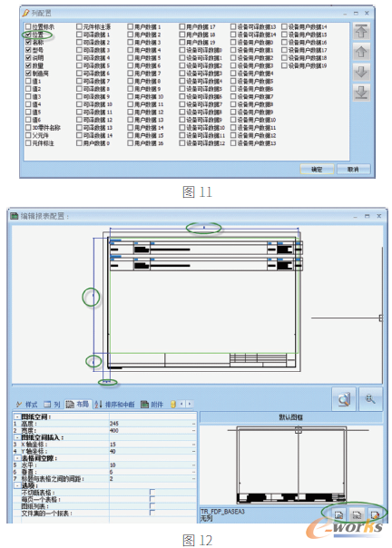
Task: Click the preview magnifier document icon
Action: (344, 399)
